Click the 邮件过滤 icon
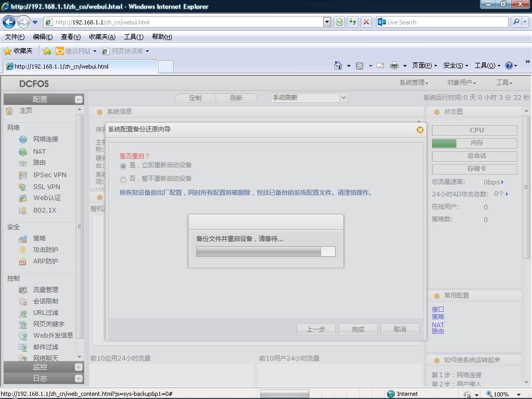The height and width of the screenshot is (399, 532). pos(23,347)
